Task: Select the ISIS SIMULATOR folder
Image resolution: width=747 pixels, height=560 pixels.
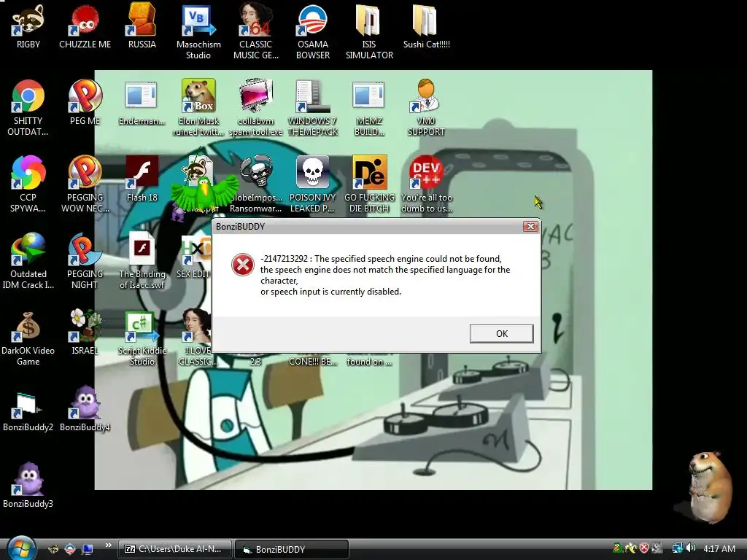Action: tap(369, 32)
